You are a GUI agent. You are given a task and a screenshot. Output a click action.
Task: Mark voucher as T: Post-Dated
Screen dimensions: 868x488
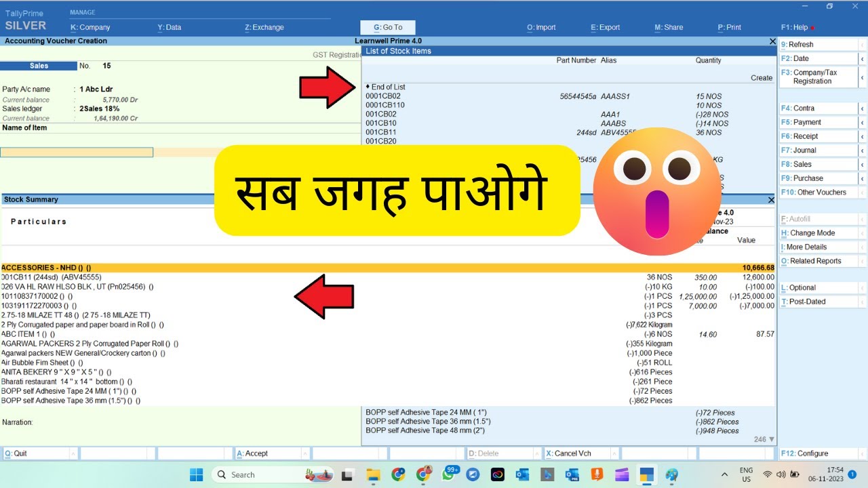818,302
